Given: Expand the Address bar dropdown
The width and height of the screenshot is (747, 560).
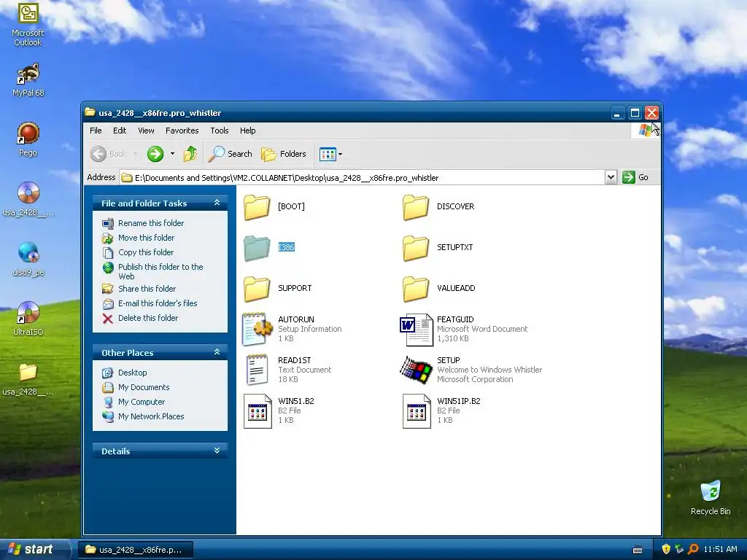Looking at the screenshot, I should 611,178.
